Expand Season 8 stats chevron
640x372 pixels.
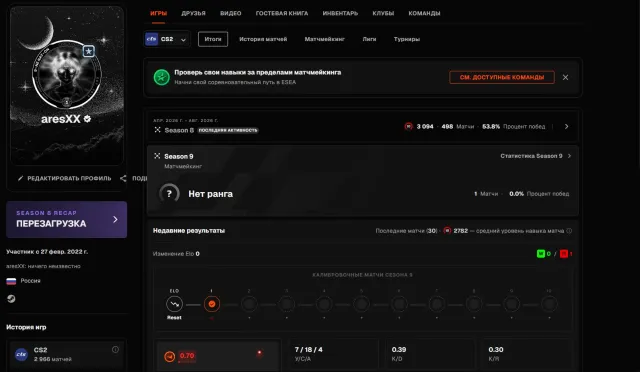point(567,127)
